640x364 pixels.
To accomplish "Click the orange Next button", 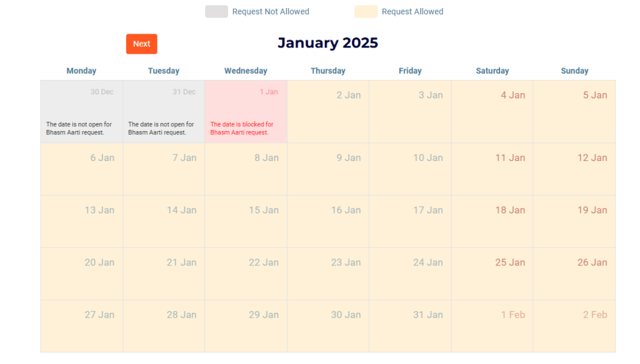I will click(x=142, y=44).
